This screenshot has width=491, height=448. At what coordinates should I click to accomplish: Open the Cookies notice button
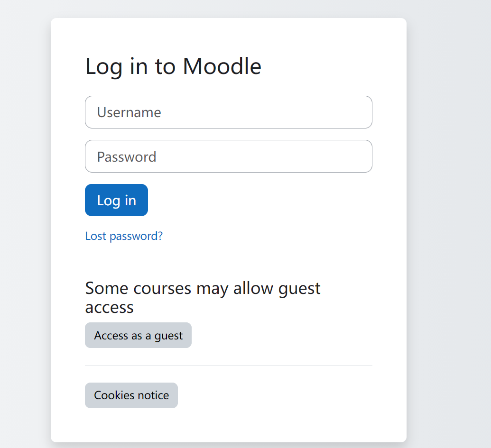131,395
